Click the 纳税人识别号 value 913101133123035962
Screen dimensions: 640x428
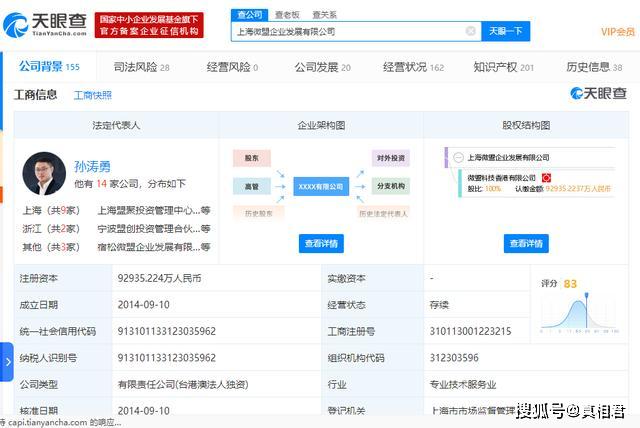167,358
